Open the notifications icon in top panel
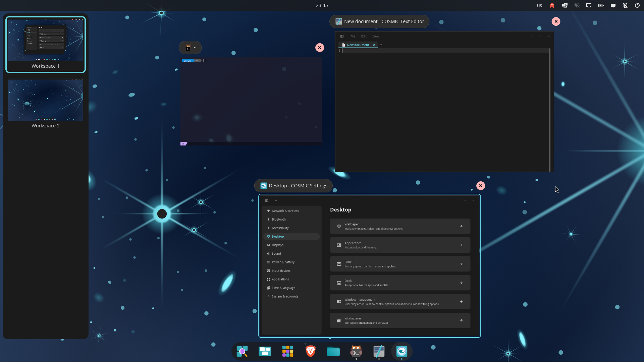The width and height of the screenshot is (644, 362). (x=613, y=5)
